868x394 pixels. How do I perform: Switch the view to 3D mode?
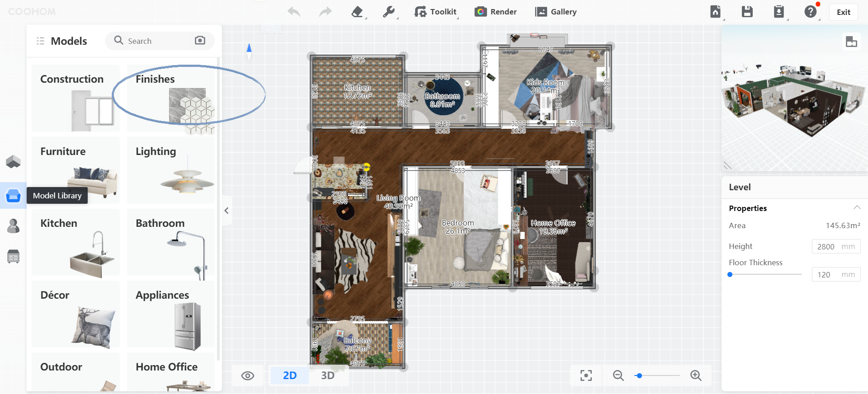tap(328, 375)
